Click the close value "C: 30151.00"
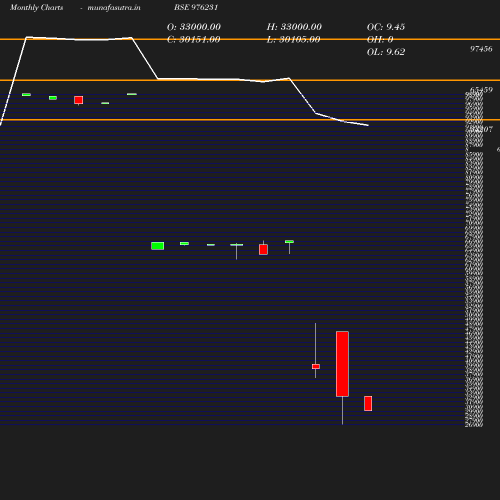The image size is (500, 500). click(x=194, y=39)
